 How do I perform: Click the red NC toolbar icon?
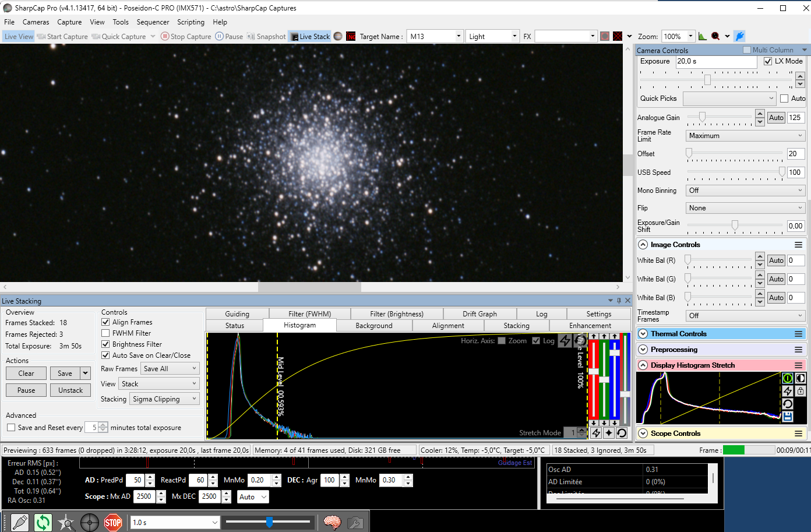pos(351,36)
